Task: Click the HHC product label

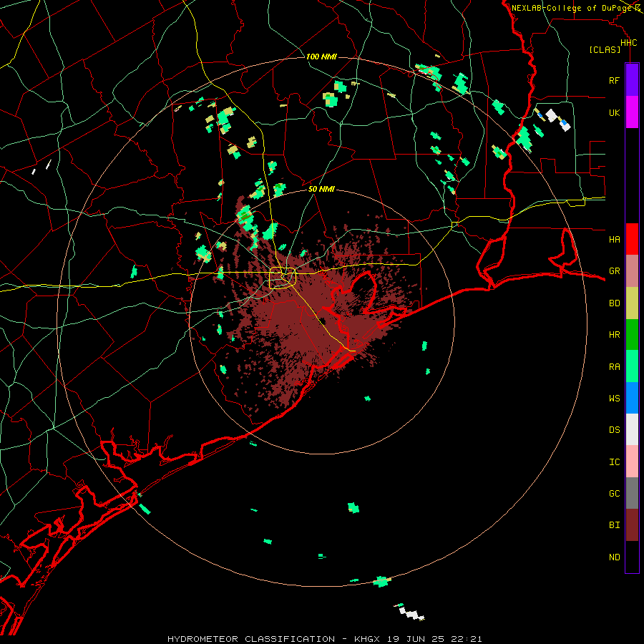Action: pos(629,43)
